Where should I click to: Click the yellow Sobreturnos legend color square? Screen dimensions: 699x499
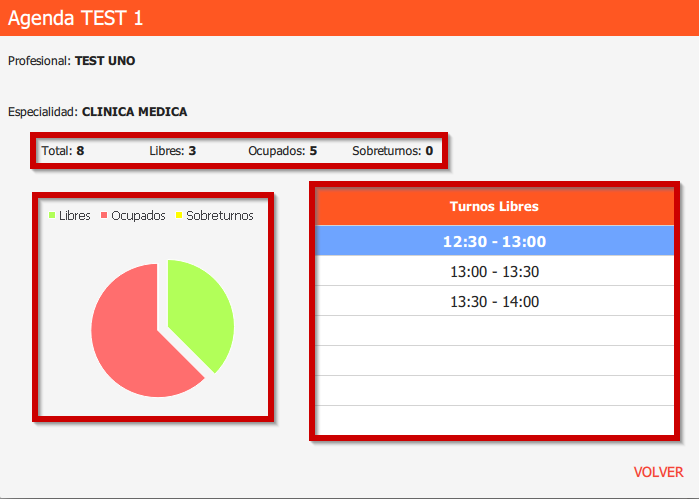(x=180, y=216)
